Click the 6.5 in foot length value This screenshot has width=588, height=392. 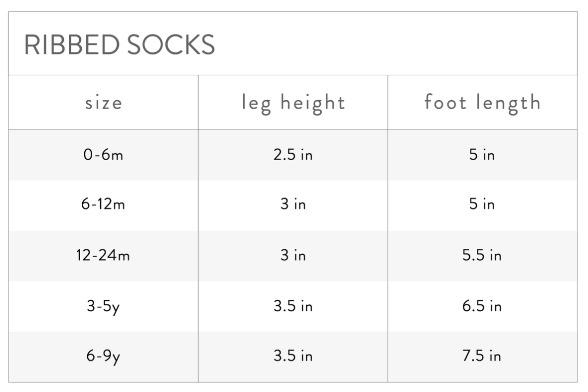coord(482,306)
